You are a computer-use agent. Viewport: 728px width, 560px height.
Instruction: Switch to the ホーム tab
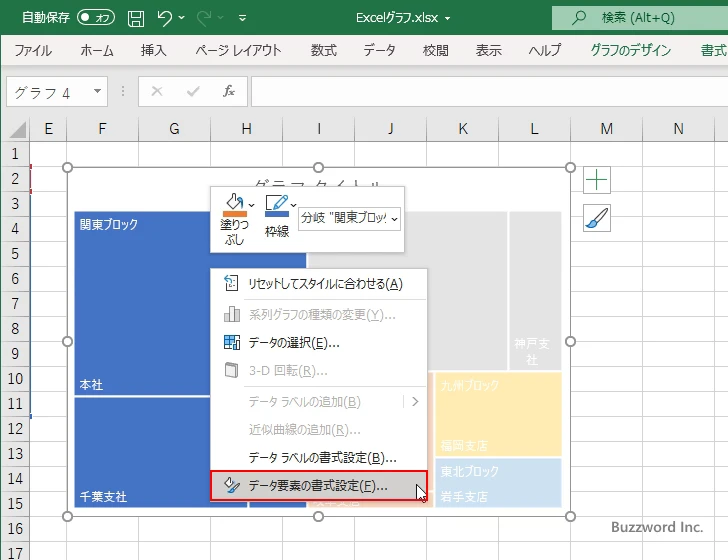97,50
